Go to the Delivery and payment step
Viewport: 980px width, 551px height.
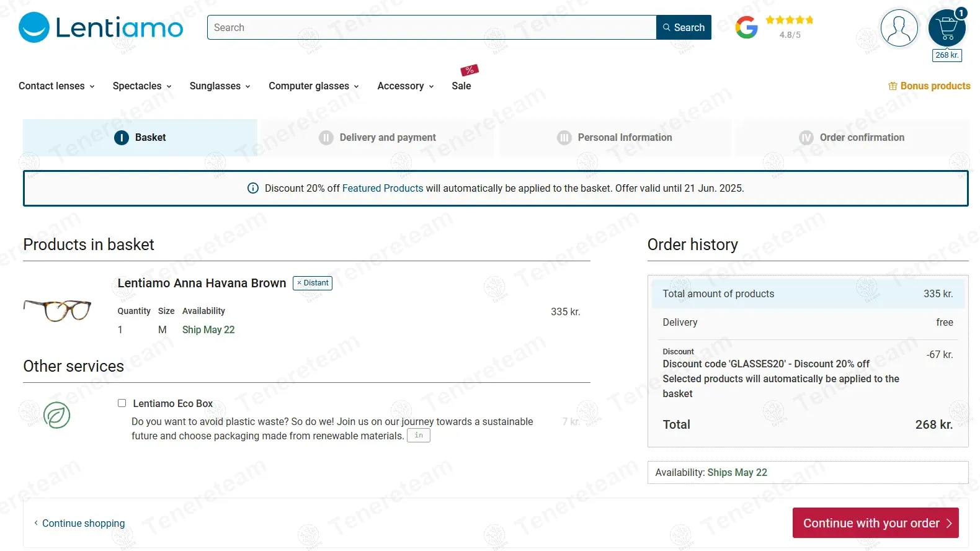(x=377, y=138)
